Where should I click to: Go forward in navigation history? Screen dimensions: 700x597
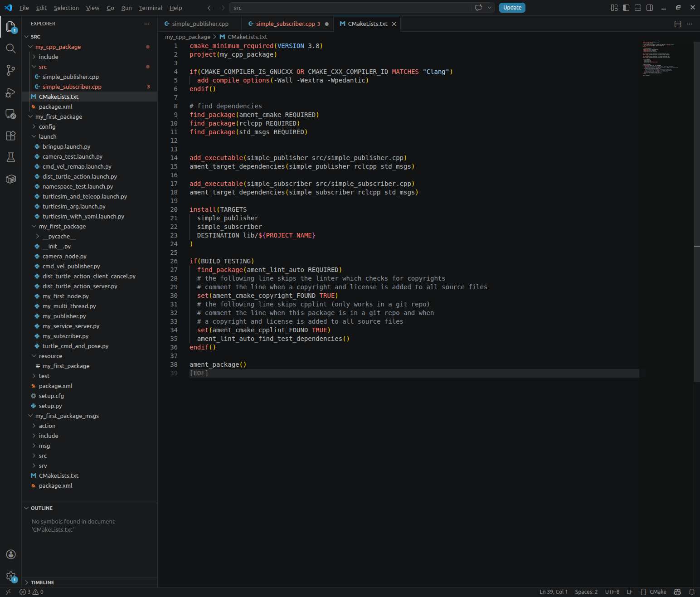(x=222, y=8)
